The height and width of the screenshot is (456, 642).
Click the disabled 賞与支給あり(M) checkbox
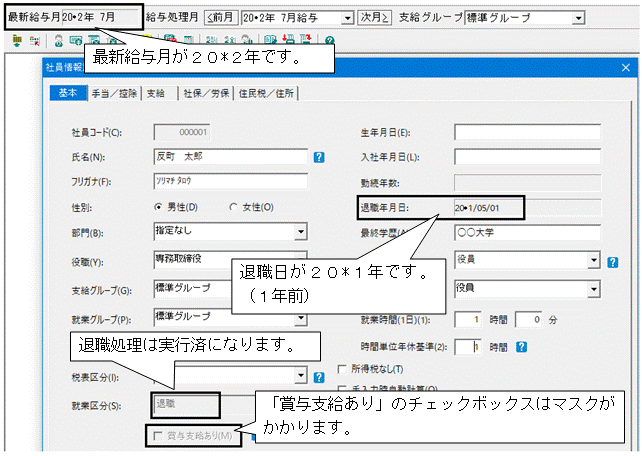[158, 436]
